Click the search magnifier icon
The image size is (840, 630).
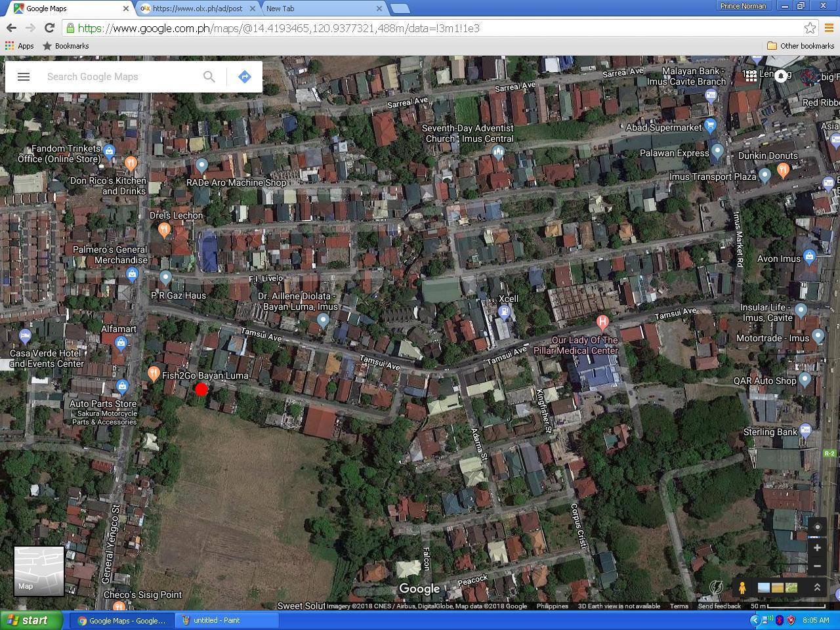209,77
